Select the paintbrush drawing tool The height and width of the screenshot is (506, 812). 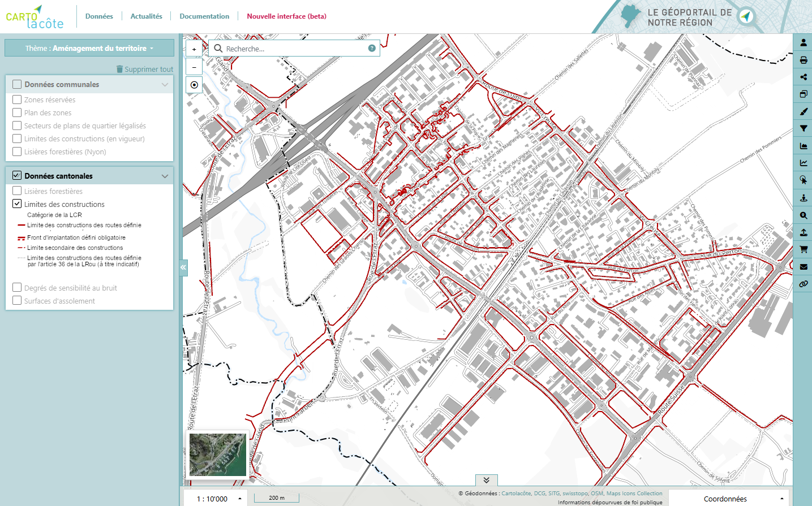(x=803, y=111)
